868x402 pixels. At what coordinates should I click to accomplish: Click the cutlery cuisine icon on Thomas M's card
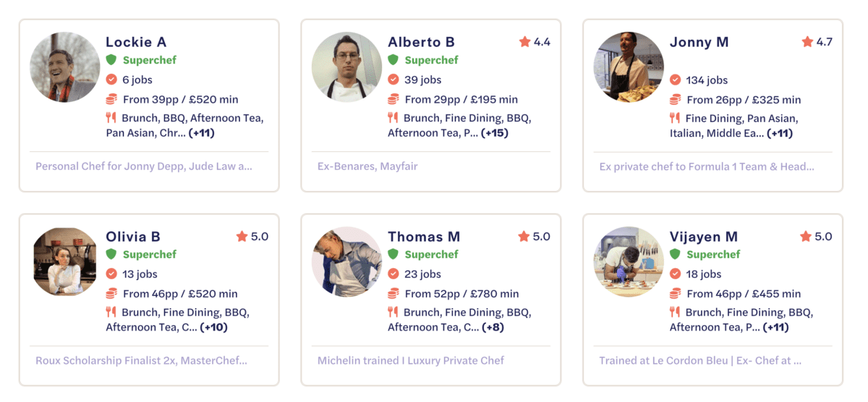point(393,312)
